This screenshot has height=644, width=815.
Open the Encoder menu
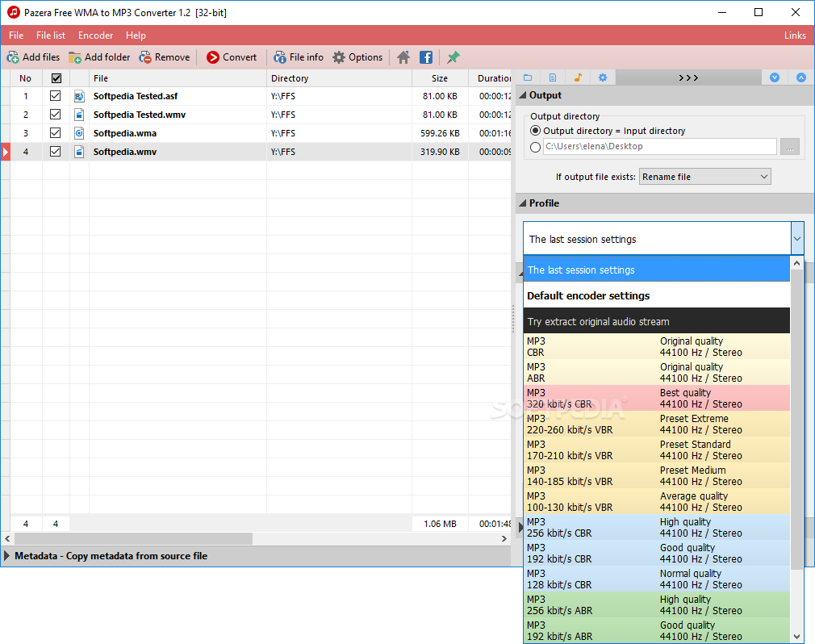96,36
